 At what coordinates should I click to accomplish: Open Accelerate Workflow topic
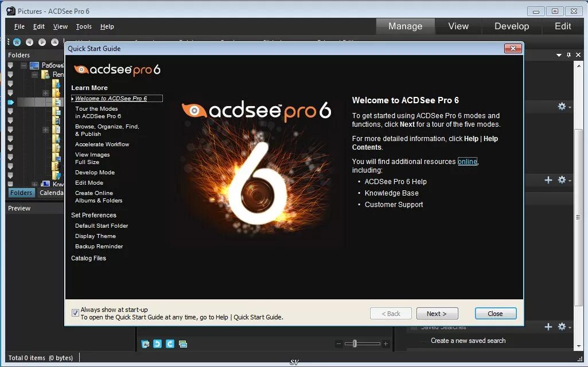[102, 145]
